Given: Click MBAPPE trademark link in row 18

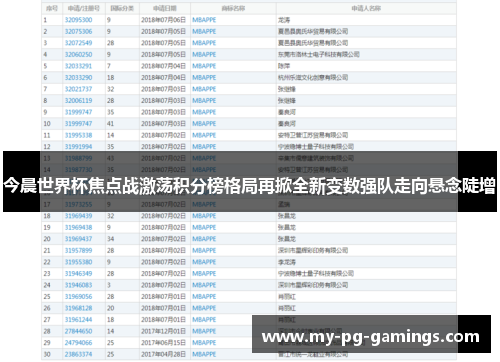Looking at the screenshot, I should pos(204,216).
